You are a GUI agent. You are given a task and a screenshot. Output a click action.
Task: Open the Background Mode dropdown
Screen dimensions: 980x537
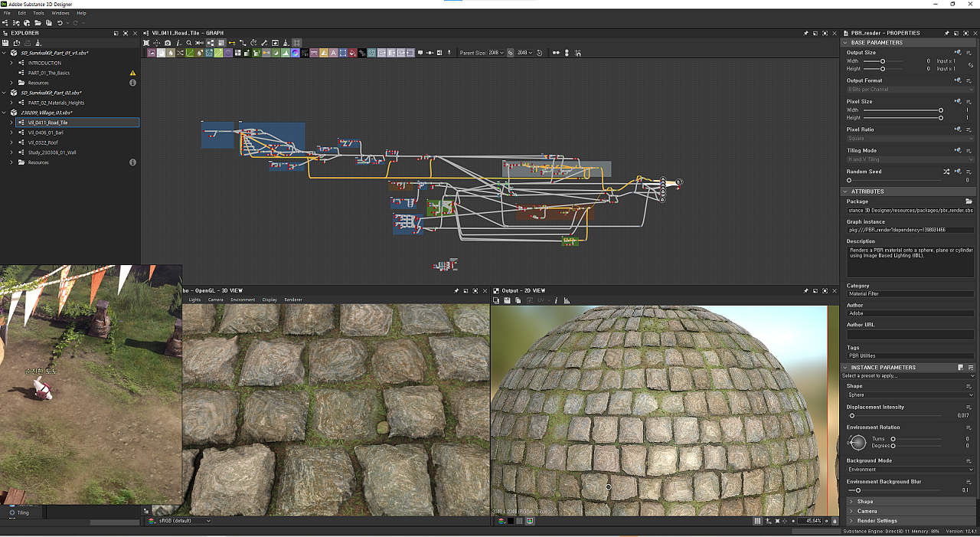click(x=910, y=470)
